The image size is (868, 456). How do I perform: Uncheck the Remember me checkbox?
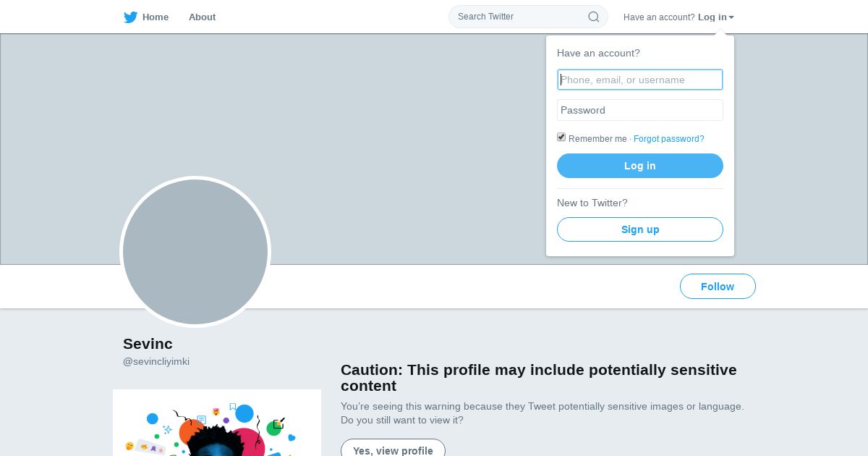click(561, 138)
